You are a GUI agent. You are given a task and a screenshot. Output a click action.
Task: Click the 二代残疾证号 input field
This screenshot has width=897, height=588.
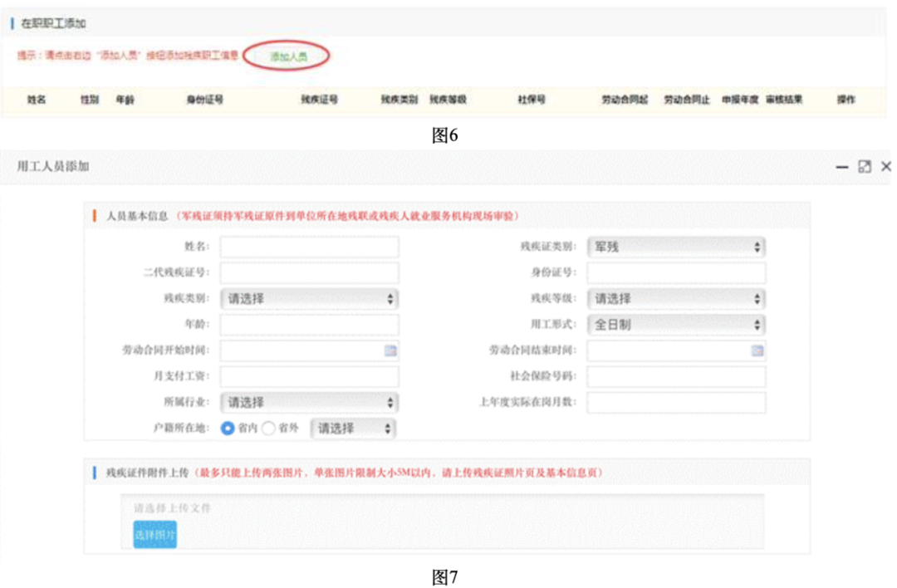(x=309, y=273)
